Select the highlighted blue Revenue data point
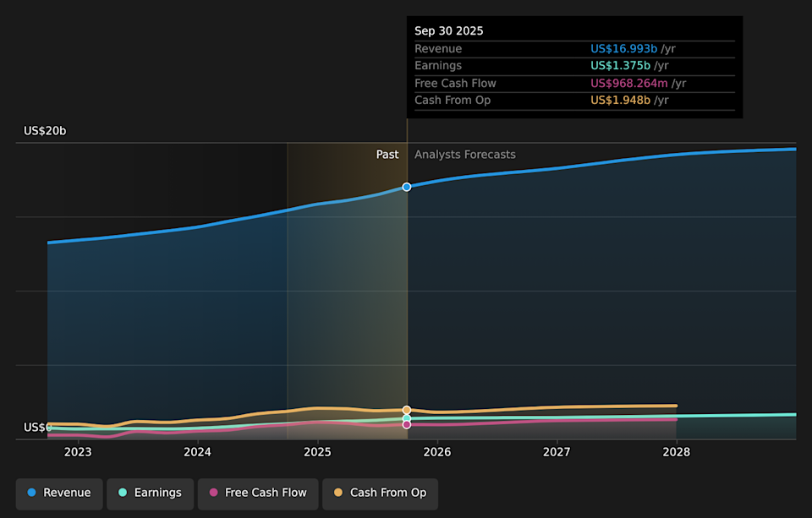The image size is (812, 518). (407, 187)
